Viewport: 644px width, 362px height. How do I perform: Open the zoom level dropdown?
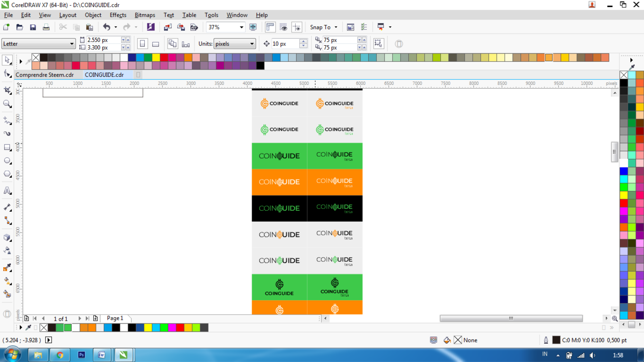pos(241,27)
